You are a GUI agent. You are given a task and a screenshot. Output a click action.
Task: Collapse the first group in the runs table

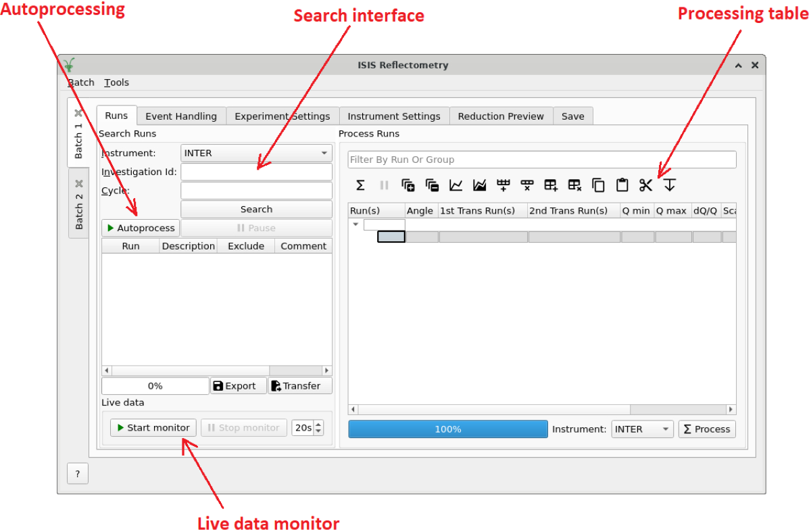point(356,224)
